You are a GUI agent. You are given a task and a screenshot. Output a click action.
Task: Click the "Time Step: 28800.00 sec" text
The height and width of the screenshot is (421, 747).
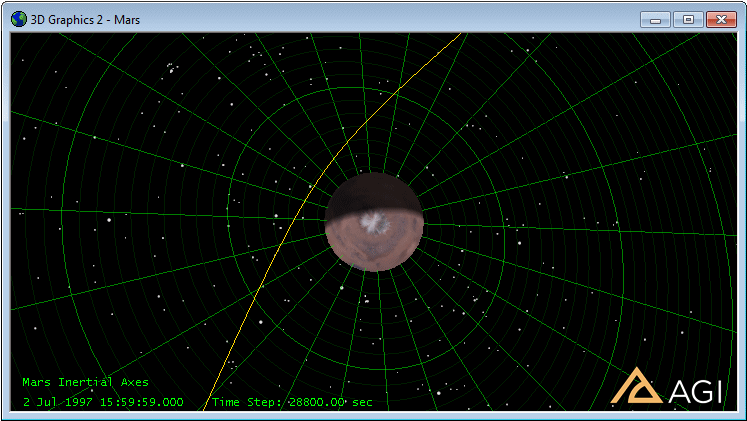point(292,402)
